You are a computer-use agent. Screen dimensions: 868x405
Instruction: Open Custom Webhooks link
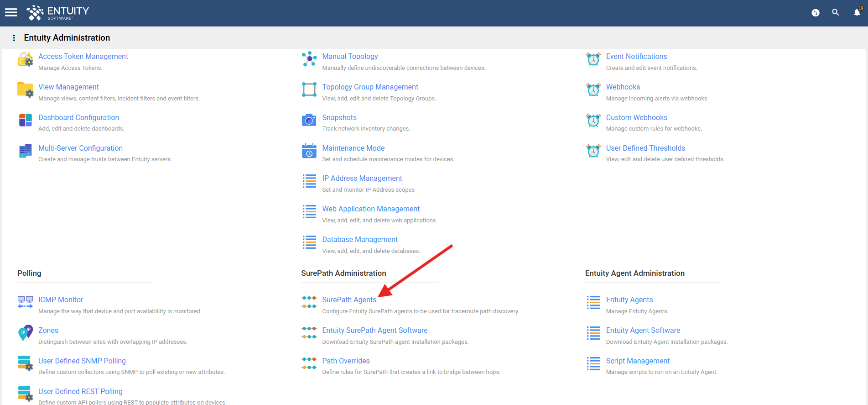(636, 117)
